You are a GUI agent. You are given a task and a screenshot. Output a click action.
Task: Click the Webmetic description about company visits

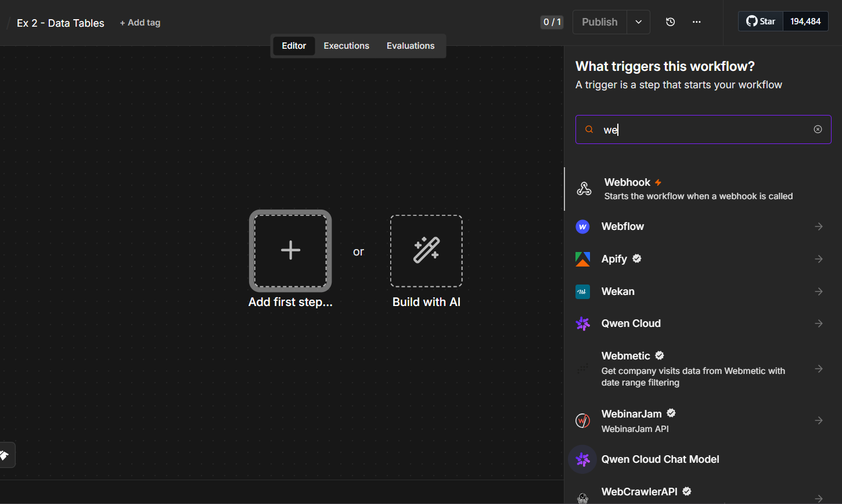(693, 377)
